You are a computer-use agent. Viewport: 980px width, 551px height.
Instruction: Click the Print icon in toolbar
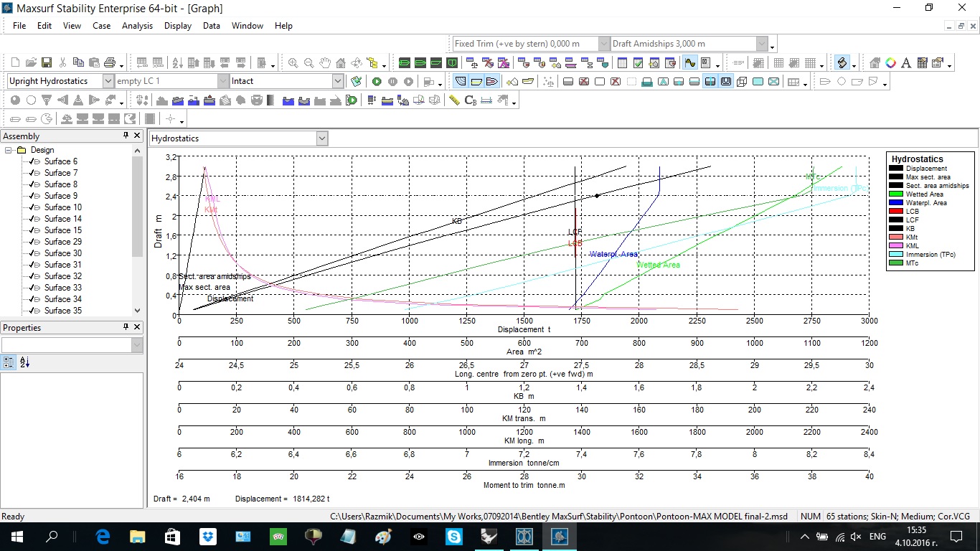point(110,63)
